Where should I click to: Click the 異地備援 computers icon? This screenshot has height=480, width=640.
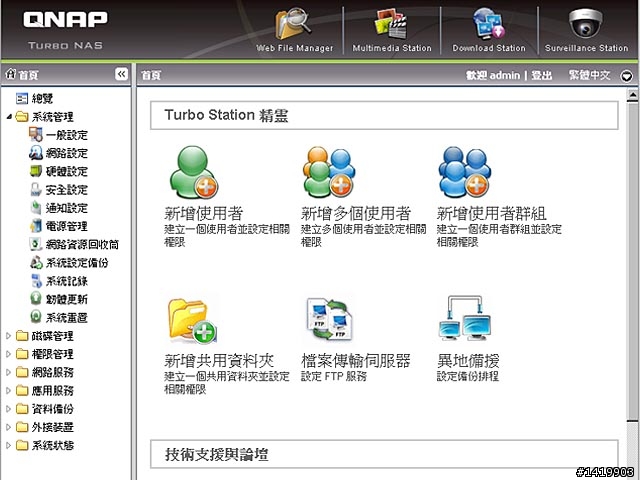point(465,319)
